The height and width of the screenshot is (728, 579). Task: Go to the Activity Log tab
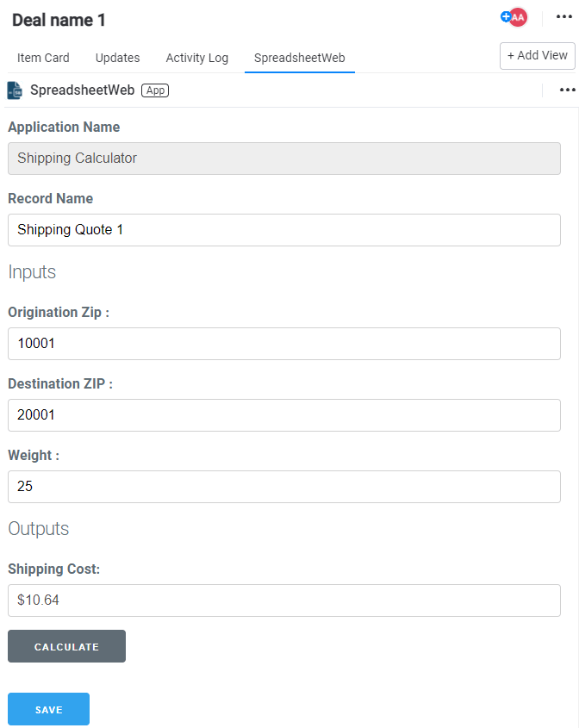coord(196,58)
